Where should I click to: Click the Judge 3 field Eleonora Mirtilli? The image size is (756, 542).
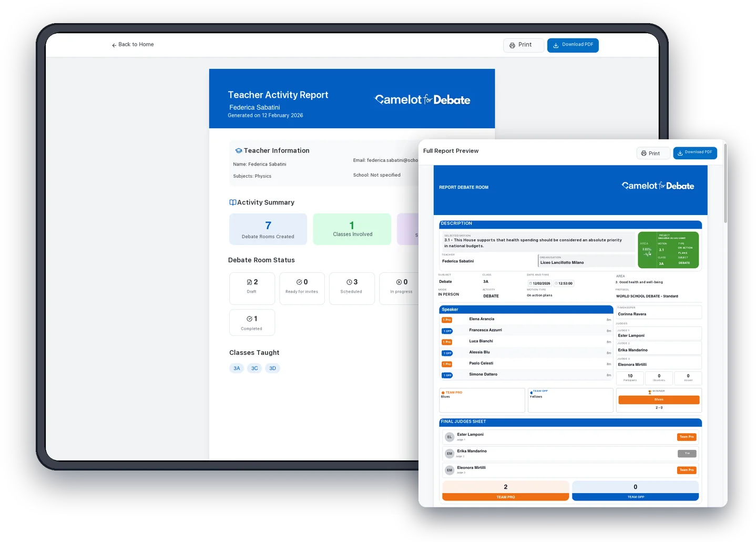(x=659, y=363)
